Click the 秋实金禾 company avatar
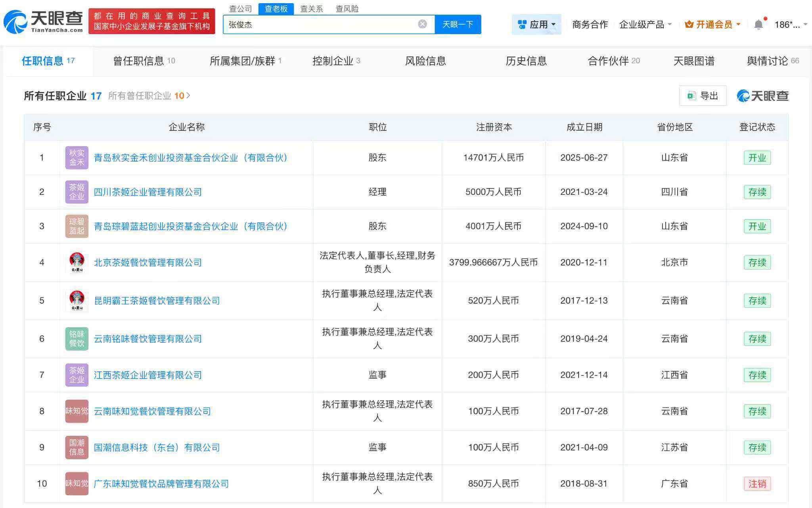The height and width of the screenshot is (508, 812). (x=77, y=157)
